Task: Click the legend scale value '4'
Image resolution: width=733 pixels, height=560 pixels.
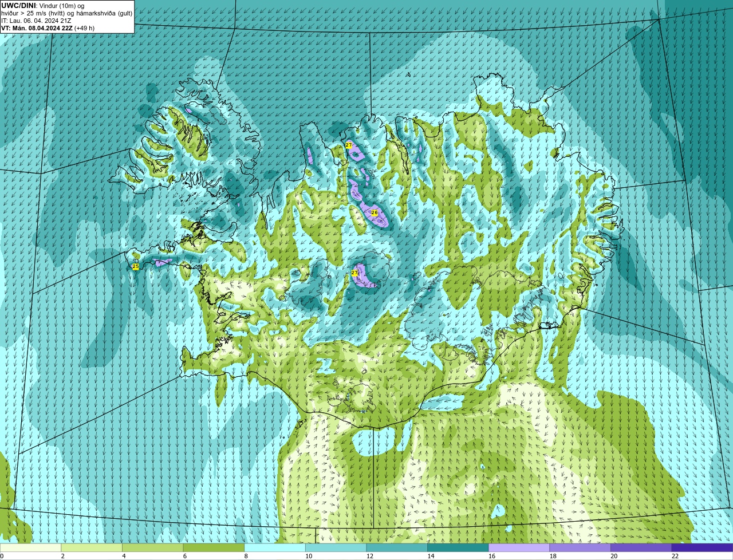Action: tap(124, 556)
